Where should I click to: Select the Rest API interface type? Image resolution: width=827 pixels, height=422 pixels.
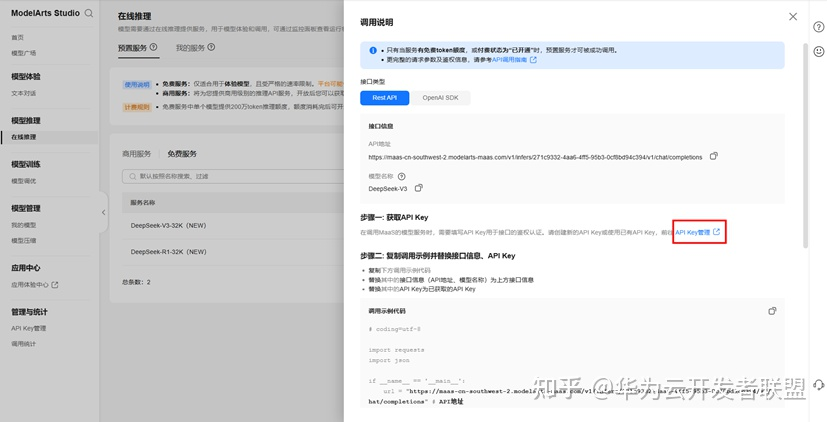384,98
